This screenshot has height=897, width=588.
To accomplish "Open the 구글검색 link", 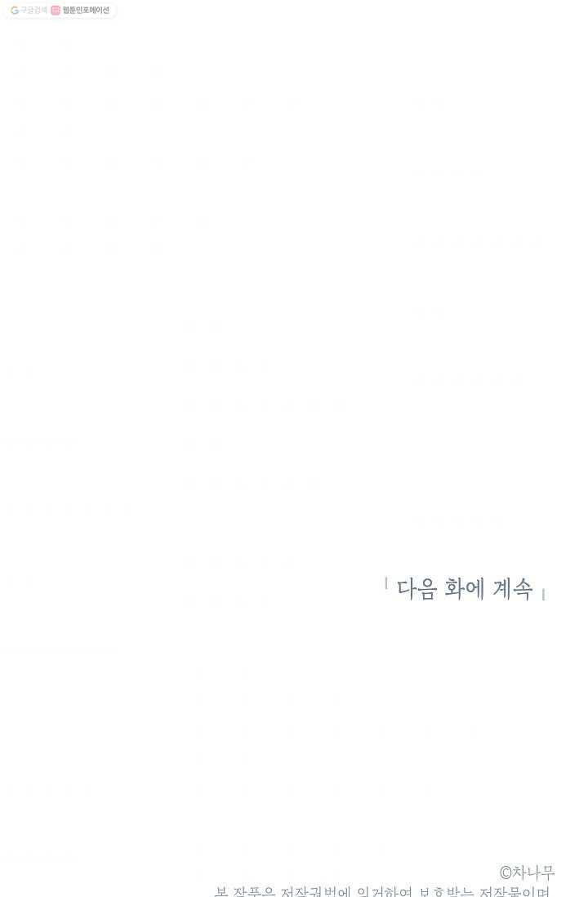I will tap(33, 11).
